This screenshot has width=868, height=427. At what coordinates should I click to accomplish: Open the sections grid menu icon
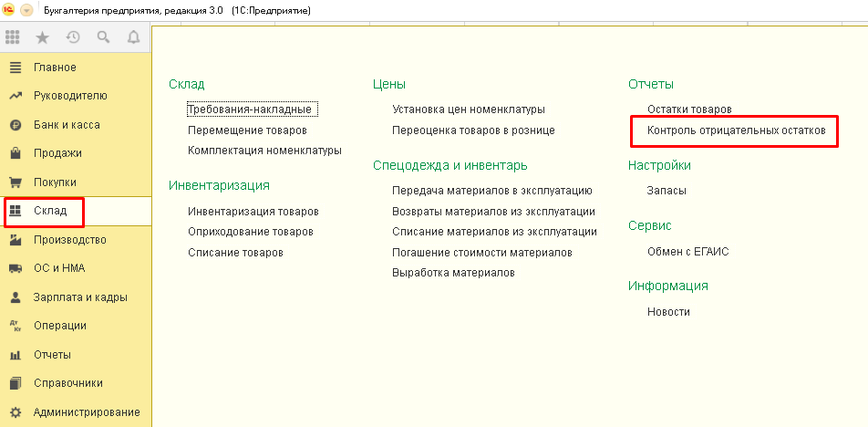point(12,37)
